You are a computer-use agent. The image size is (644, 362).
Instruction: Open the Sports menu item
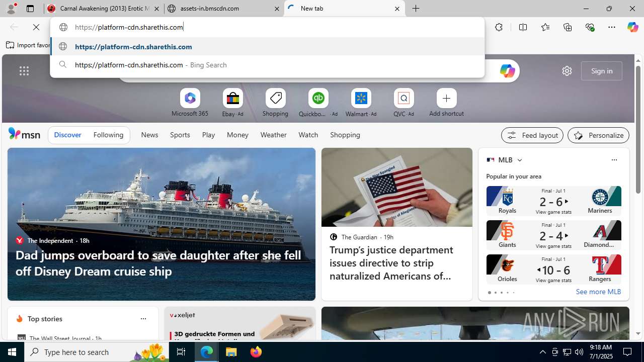coord(180,135)
